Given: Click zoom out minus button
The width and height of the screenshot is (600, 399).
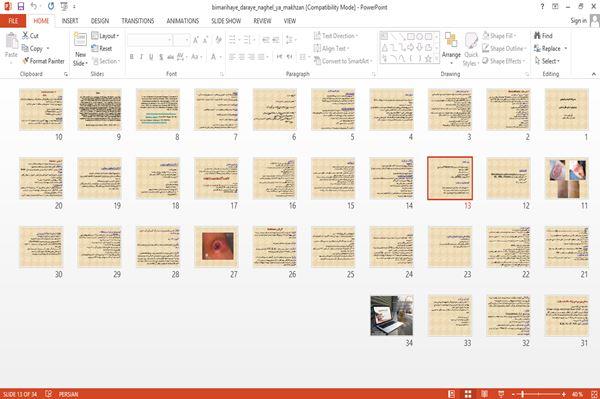Looking at the screenshot, I should coord(513,394).
